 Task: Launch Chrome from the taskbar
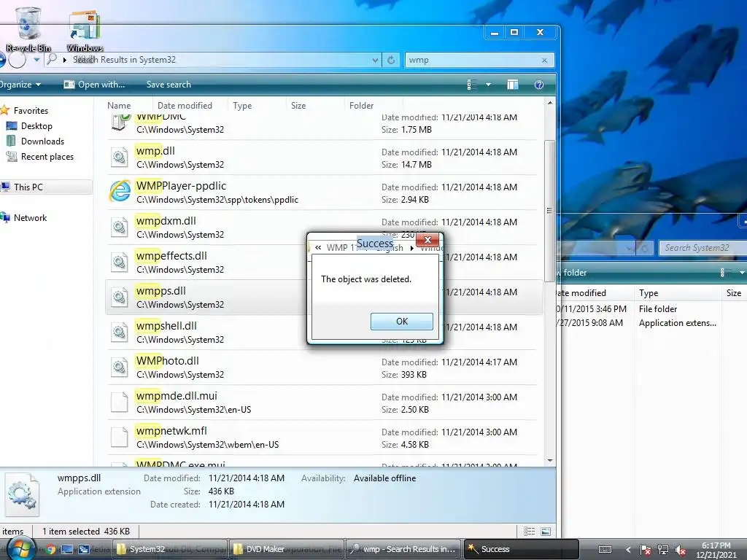coord(50,550)
